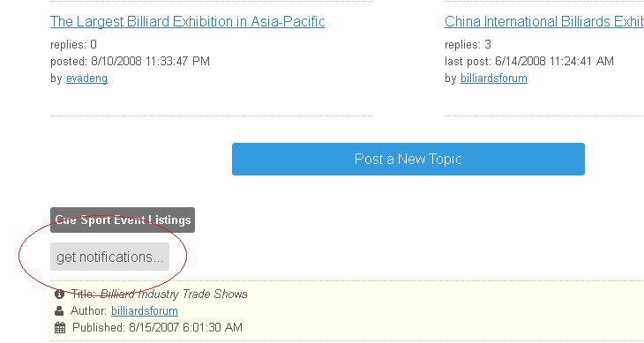Click the Billiard Industry Trade Shows title text
Viewport: 644px width, 343px height.
pyautogui.click(x=174, y=294)
